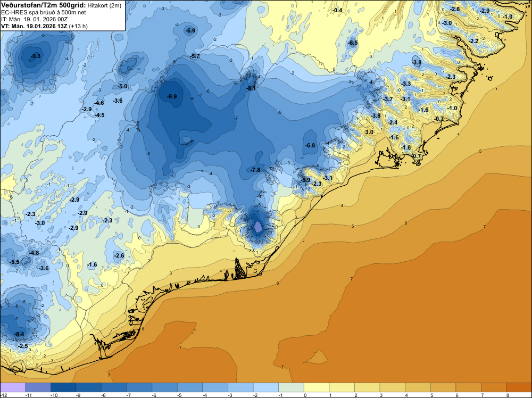The image size is (532, 398).
Task: Click the -8.1 temperature label
Action: tap(251, 88)
